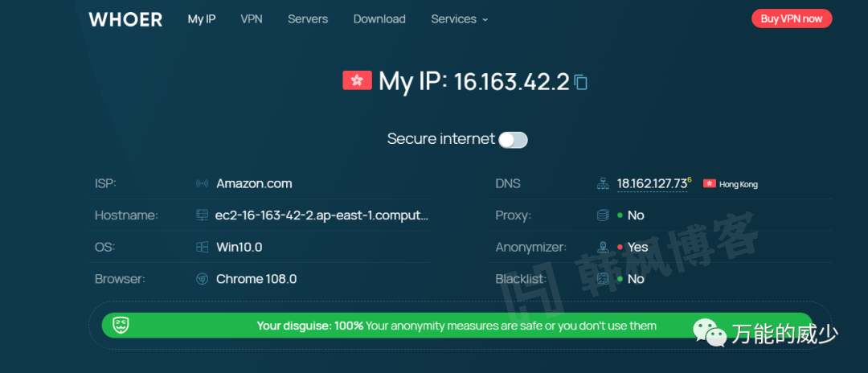Click the Windows OS icon
Image resolution: width=868 pixels, height=373 pixels.
point(202,247)
